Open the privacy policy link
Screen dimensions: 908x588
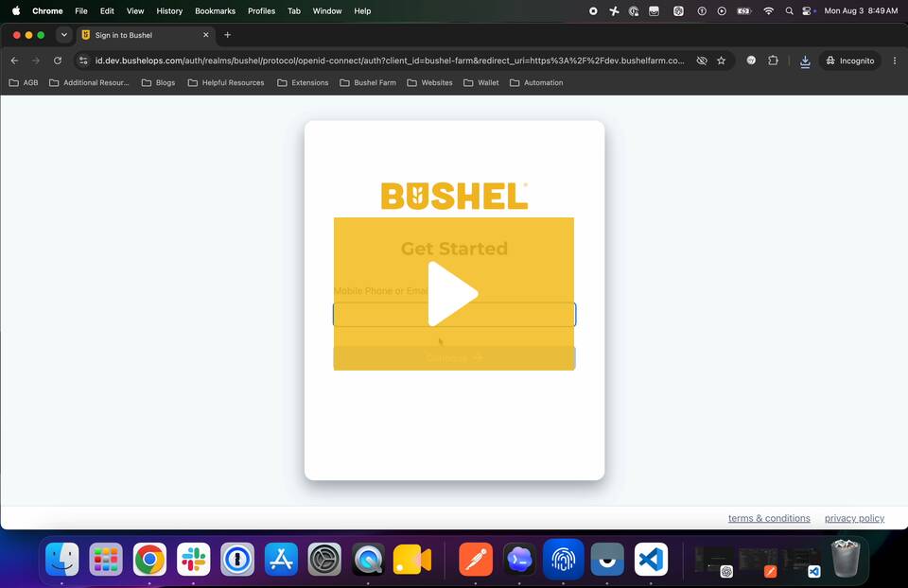(854, 518)
